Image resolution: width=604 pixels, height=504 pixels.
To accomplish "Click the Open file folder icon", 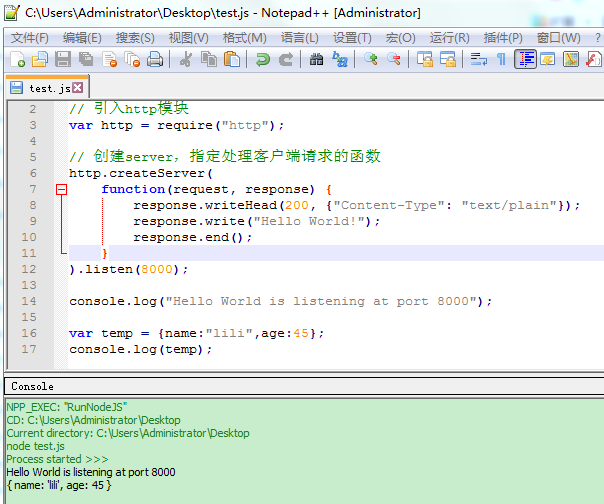I will pos(40,59).
